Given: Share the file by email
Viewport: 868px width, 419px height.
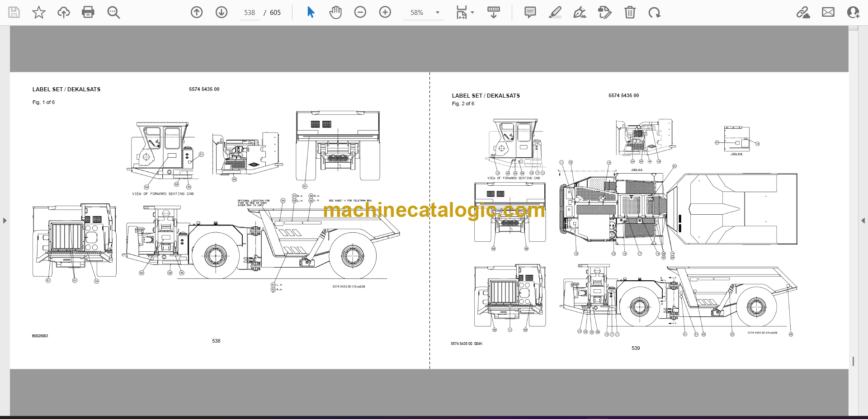Looking at the screenshot, I should pos(828,12).
